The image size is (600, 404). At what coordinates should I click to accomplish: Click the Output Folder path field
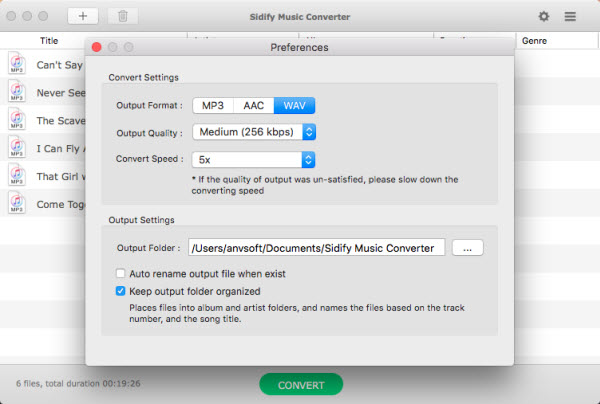(316, 248)
